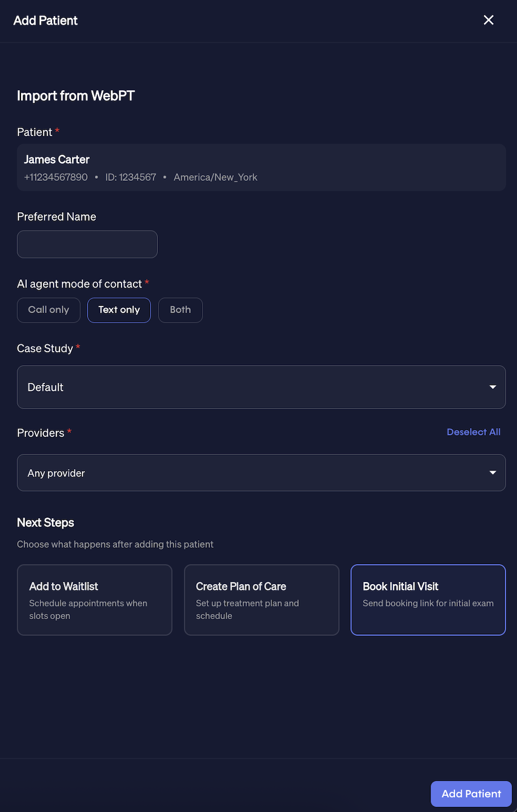Open the Providers dropdown
The image size is (517, 812).
261,473
